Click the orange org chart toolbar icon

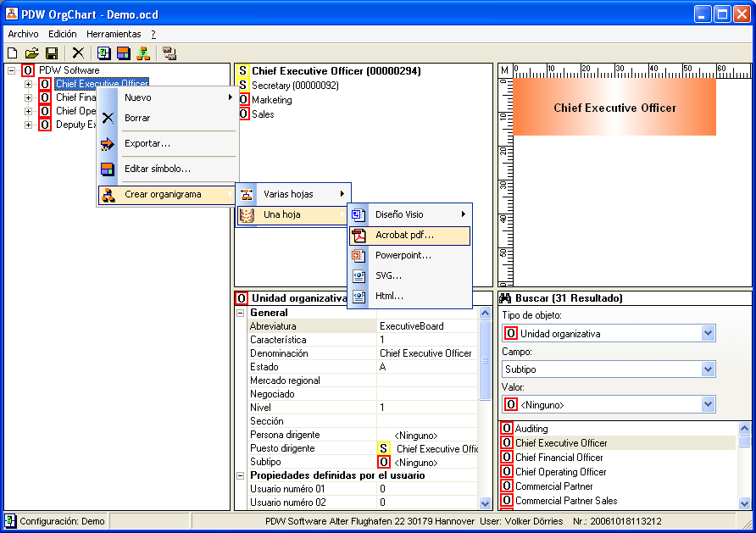click(143, 53)
